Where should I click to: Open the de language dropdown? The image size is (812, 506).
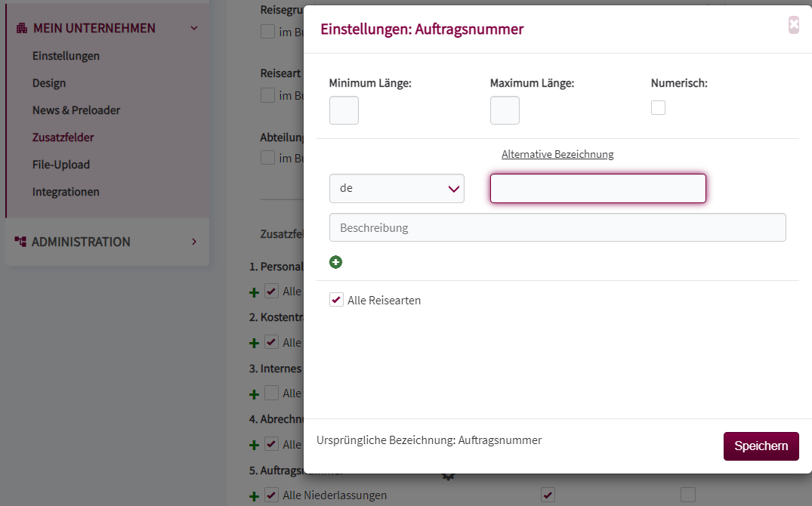397,189
